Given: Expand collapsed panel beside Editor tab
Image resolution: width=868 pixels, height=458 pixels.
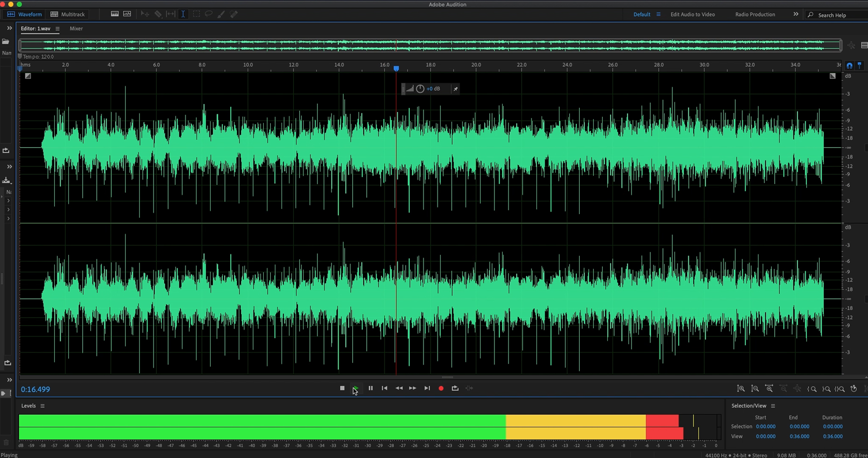Looking at the screenshot, I should coord(9,28).
